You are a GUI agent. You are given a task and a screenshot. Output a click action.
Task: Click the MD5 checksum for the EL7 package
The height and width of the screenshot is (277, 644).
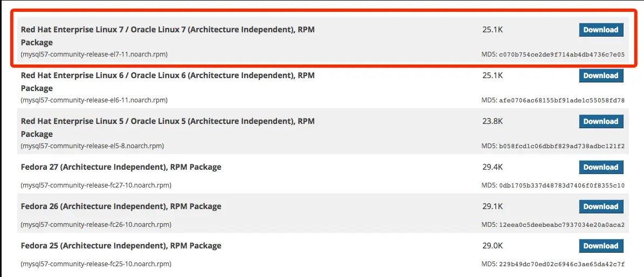(x=562, y=54)
